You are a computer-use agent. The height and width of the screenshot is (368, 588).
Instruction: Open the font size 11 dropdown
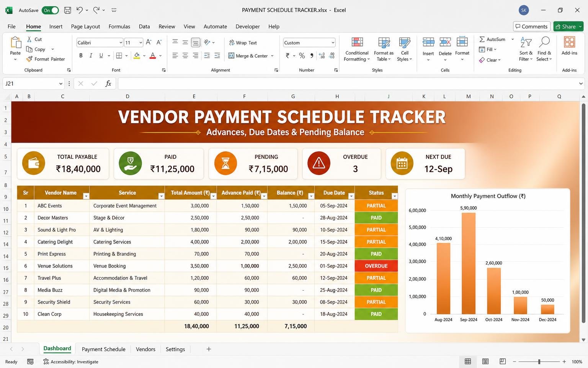[x=141, y=43]
